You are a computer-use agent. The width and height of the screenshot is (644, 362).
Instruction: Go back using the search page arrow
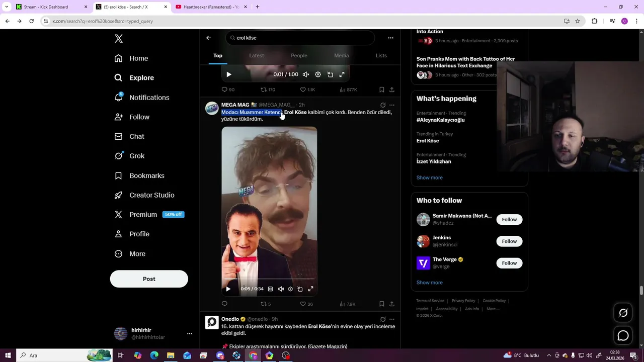[x=209, y=38]
